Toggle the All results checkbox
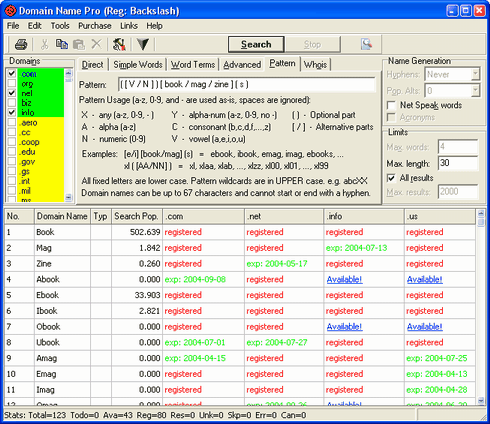 pos(391,178)
